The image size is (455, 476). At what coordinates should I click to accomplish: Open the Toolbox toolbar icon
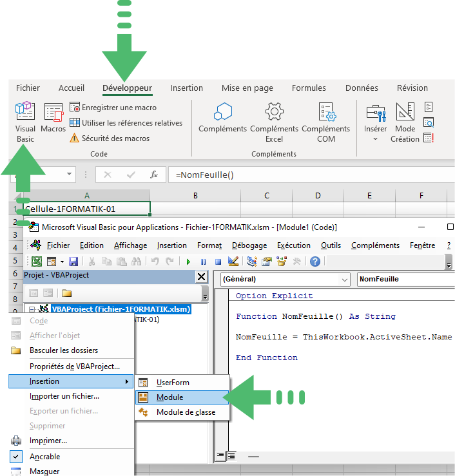coord(296,261)
